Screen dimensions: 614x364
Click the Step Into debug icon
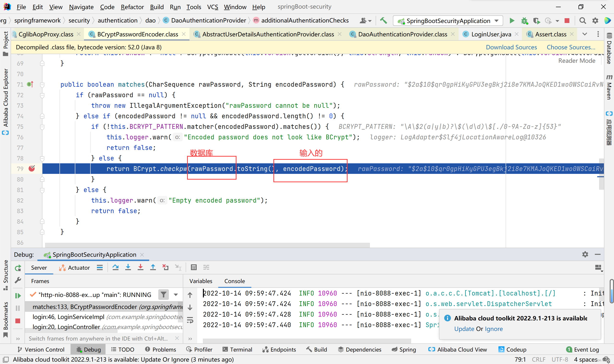pyautogui.click(x=128, y=267)
